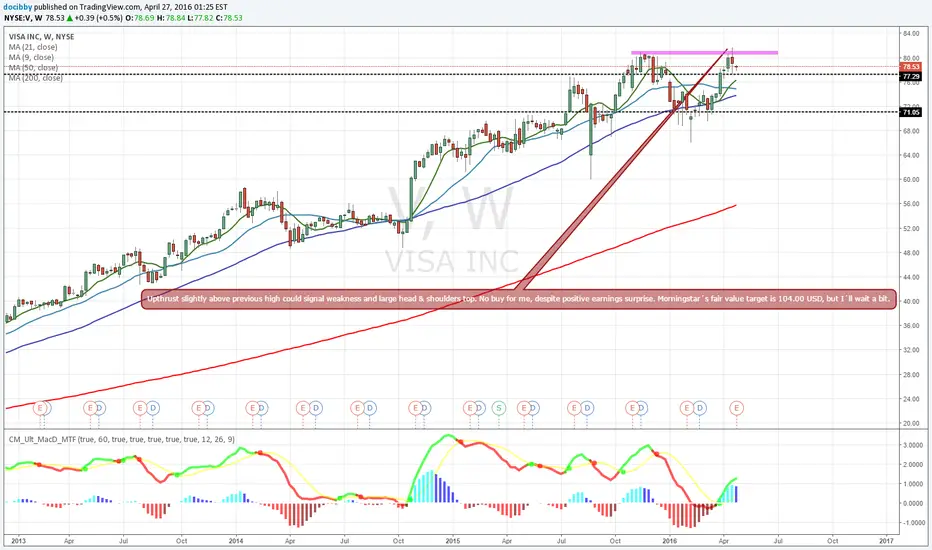Click the green split S marker

[499, 408]
